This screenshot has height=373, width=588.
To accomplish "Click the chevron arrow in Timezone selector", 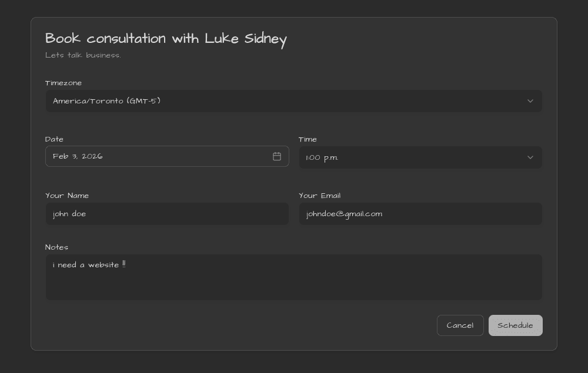I will click(530, 101).
